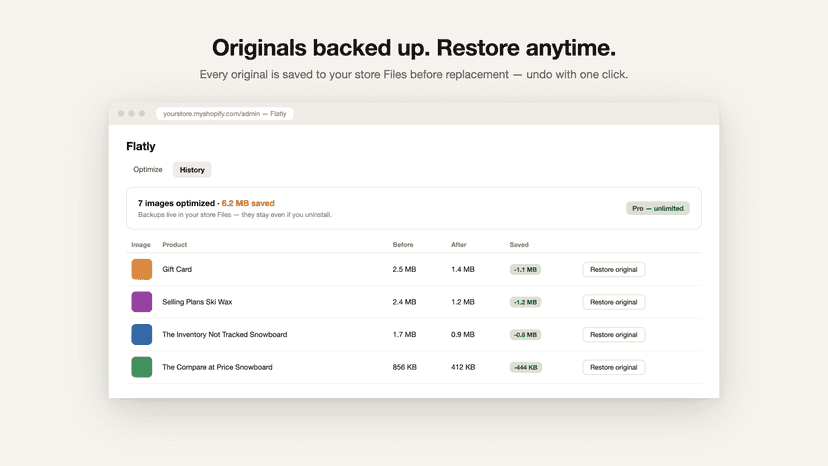Click the Image column header
The width and height of the screenshot is (828, 466).
click(141, 245)
